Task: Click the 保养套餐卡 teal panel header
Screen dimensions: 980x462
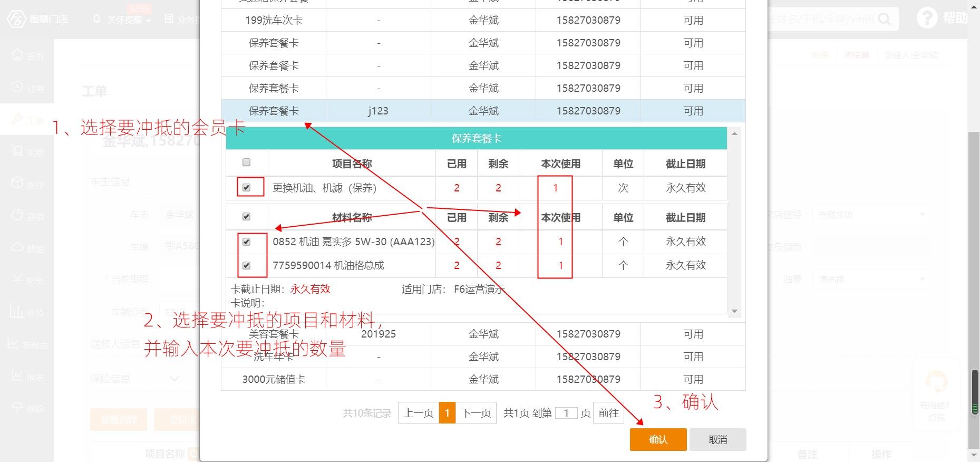Action: 477,138
